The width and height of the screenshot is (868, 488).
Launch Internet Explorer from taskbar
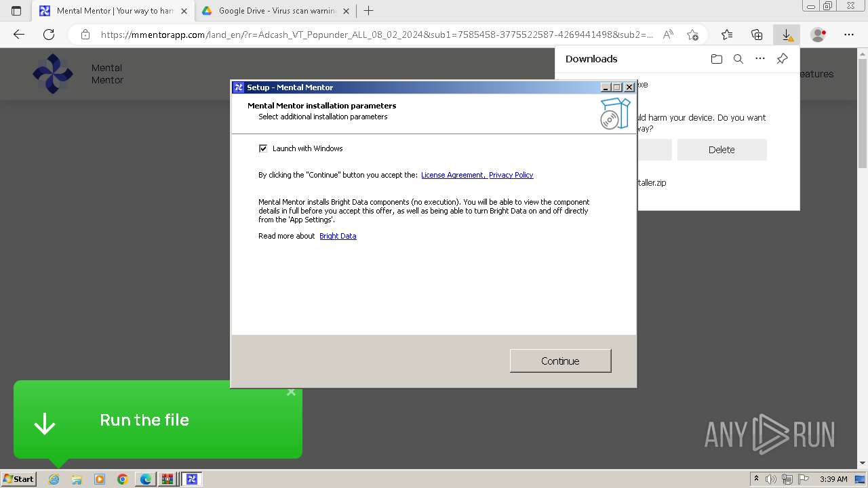(54, 479)
